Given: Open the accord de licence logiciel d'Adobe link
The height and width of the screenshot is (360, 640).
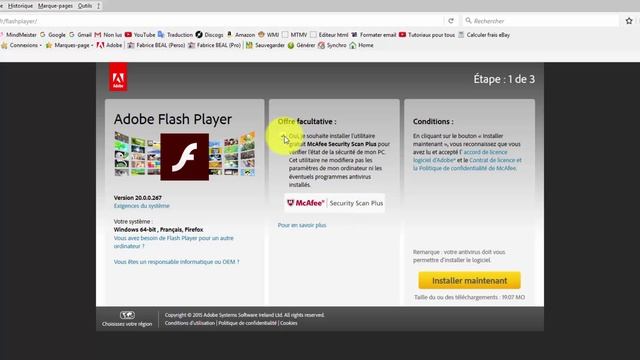Looking at the screenshot, I should coord(460,156).
